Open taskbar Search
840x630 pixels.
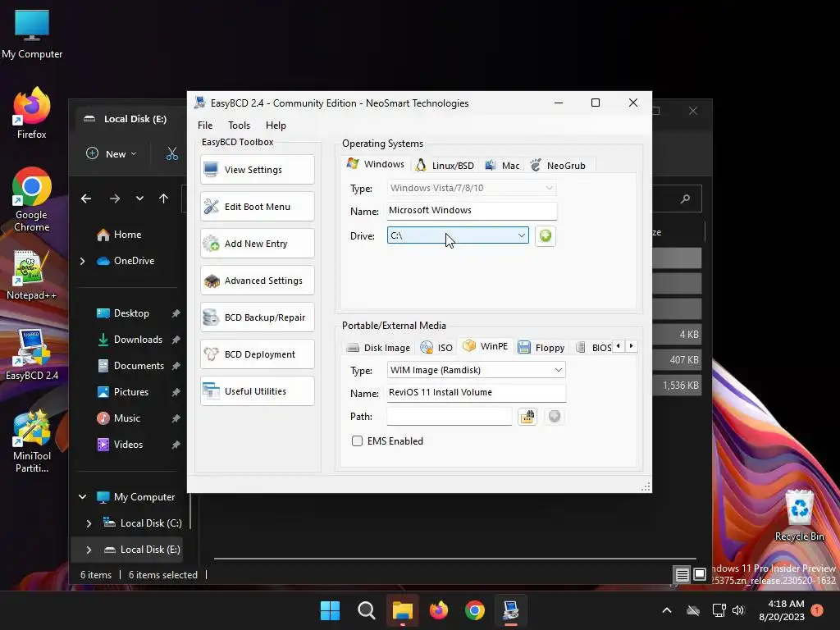[367, 610]
